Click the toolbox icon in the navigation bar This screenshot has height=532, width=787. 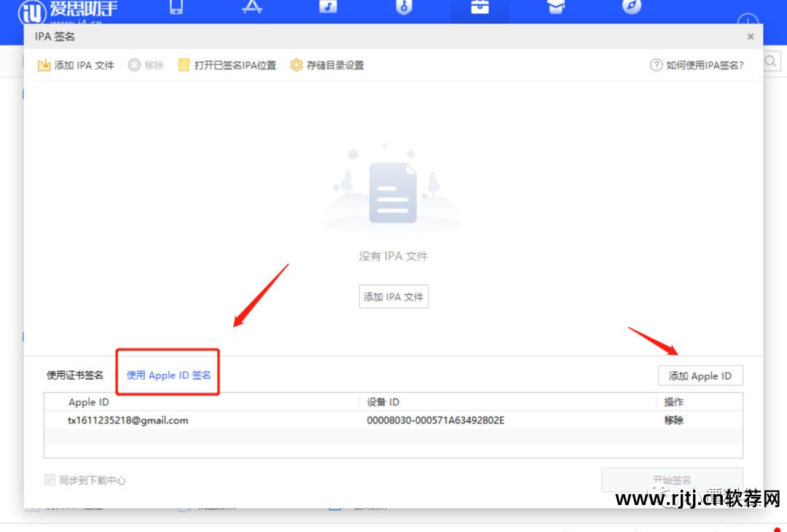(479, 7)
